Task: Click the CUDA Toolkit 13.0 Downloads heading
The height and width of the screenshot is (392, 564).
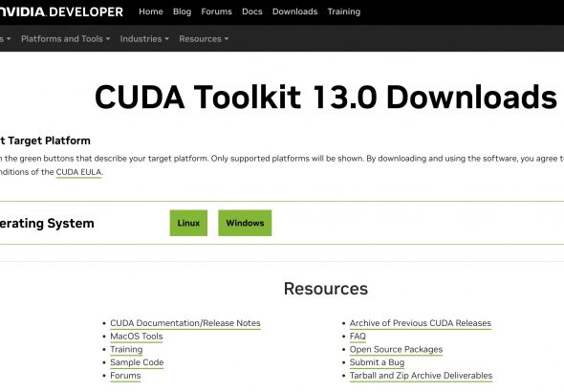Action: 326,97
